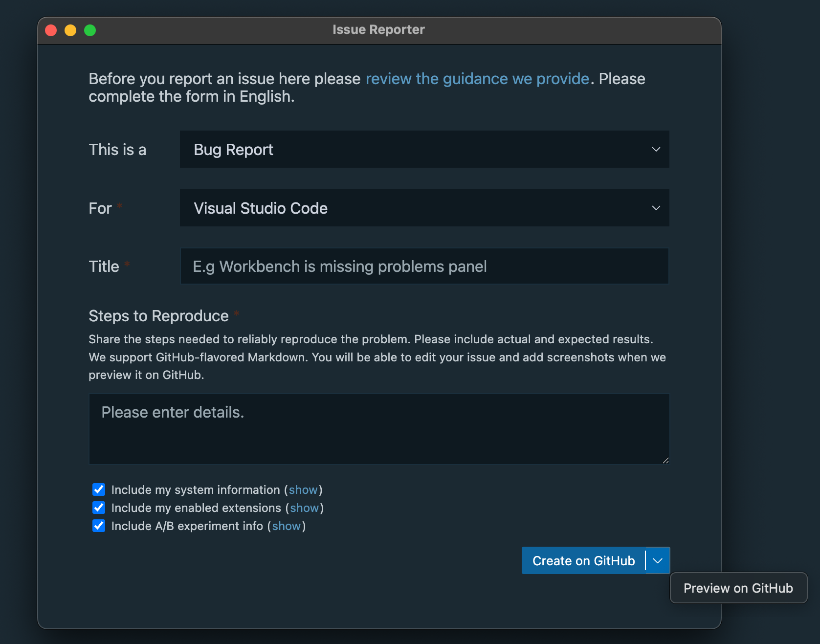
Task: Expand the 'For' product dropdown
Action: click(x=423, y=208)
